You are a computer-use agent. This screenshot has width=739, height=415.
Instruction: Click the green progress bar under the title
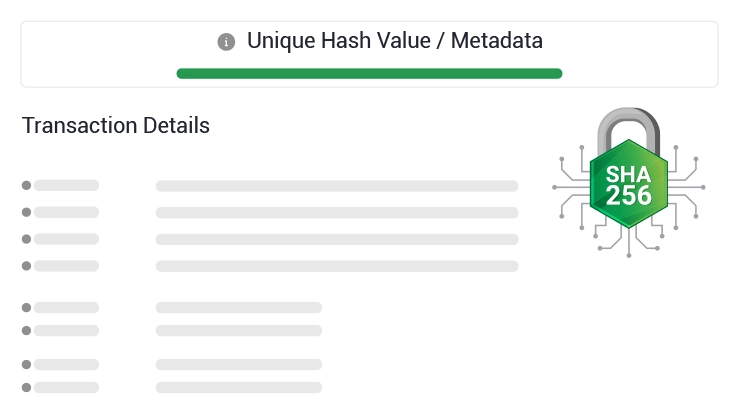point(369,73)
